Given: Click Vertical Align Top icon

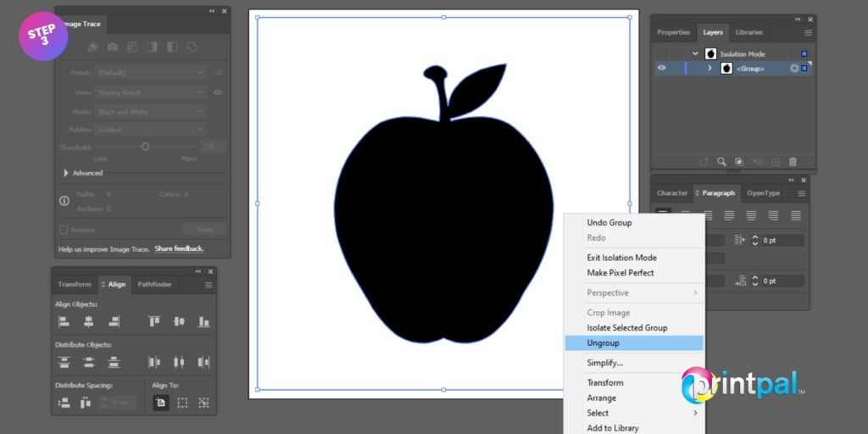Looking at the screenshot, I should pos(154,321).
